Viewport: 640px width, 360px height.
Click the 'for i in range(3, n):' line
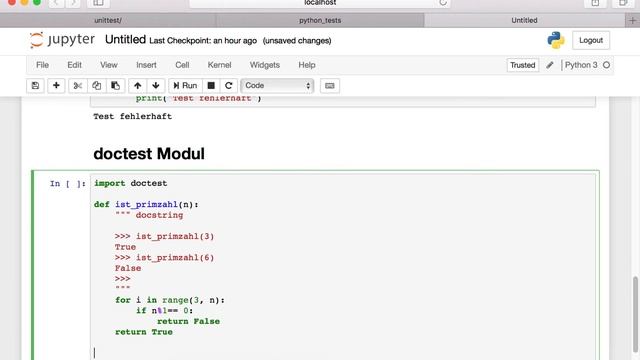(170, 300)
